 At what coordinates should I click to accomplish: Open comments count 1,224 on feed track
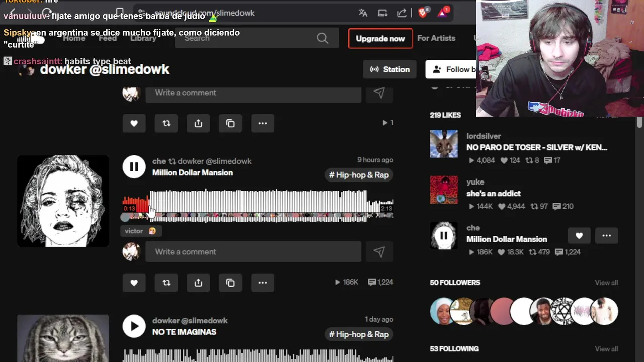click(380, 283)
